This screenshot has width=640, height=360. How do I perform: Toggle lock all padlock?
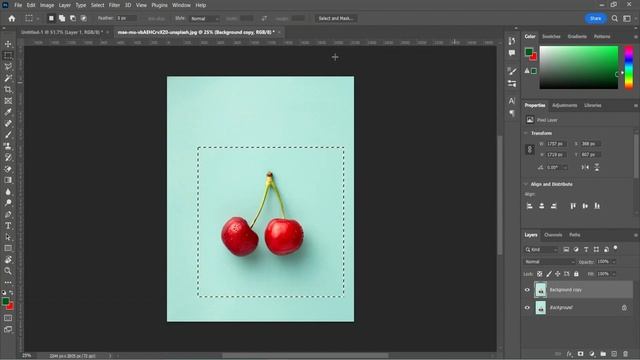click(576, 274)
